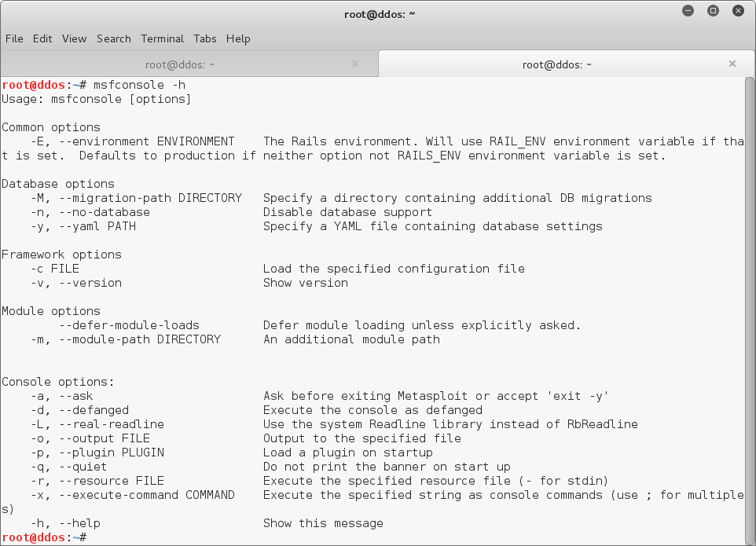
Task: Open the Tabs menu
Action: (204, 38)
